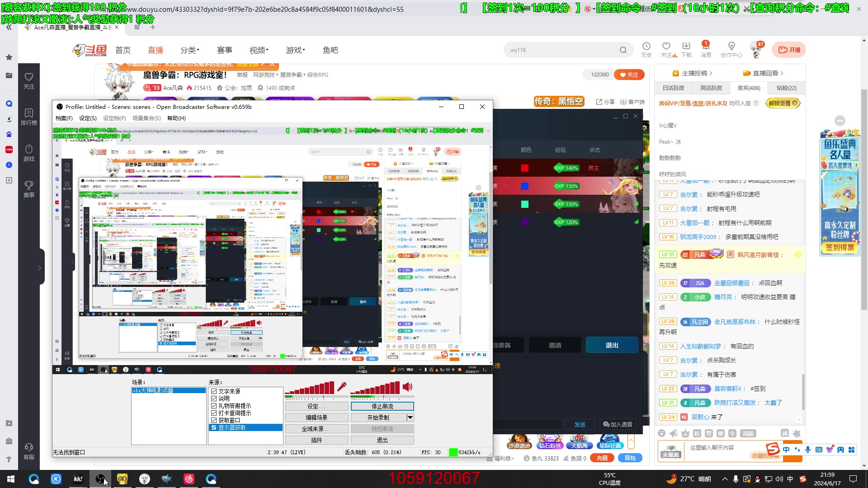The height and width of the screenshot is (488, 868).
Task: Toggle the 打卡查询提示 source checkbox
Action: (x=214, y=413)
